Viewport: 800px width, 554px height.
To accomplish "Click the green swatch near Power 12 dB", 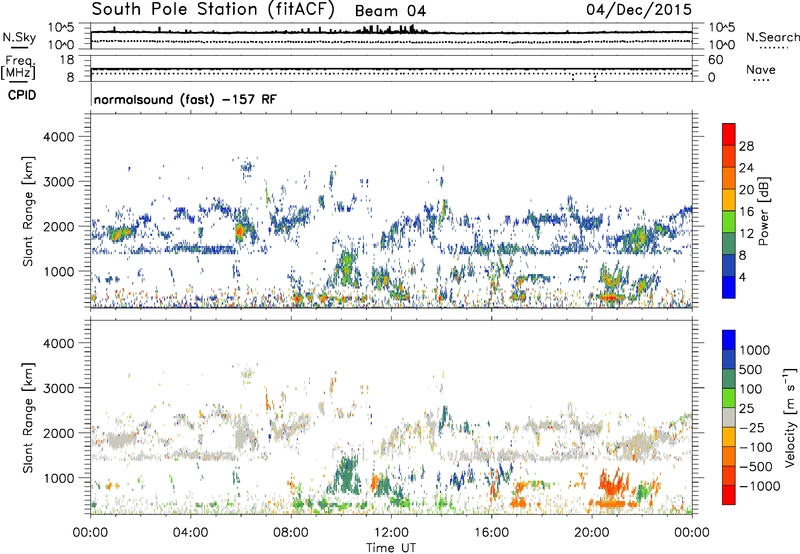I will click(x=729, y=222).
